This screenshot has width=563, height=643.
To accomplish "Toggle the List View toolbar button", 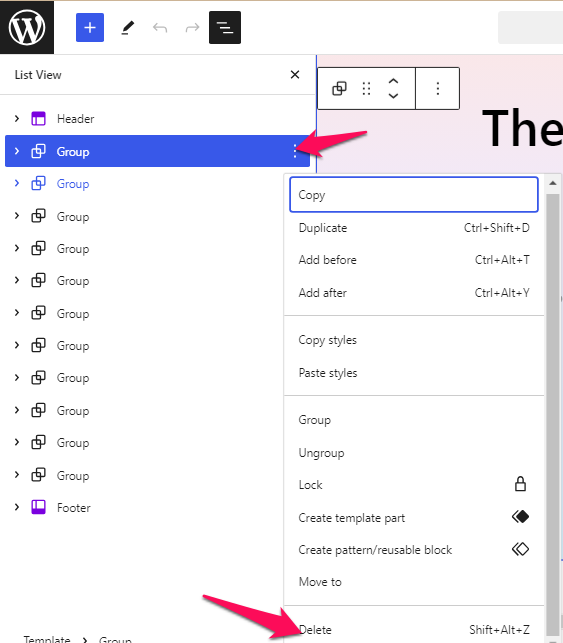I will click(225, 27).
